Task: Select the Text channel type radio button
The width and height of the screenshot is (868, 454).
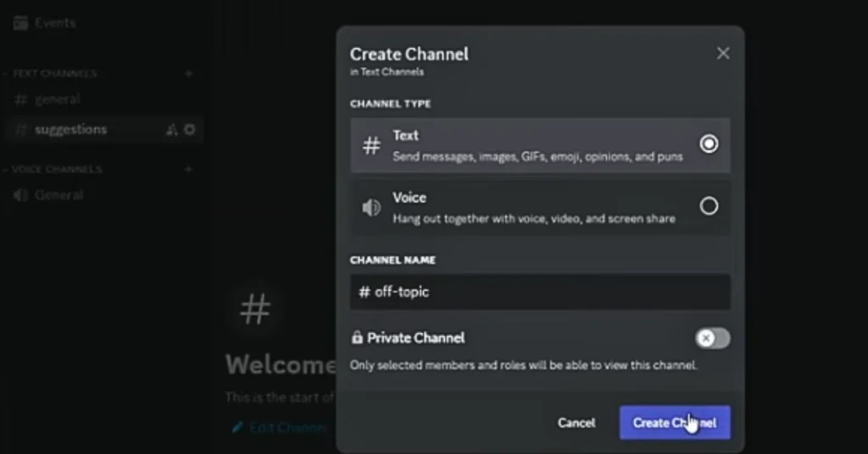Action: coord(709,144)
